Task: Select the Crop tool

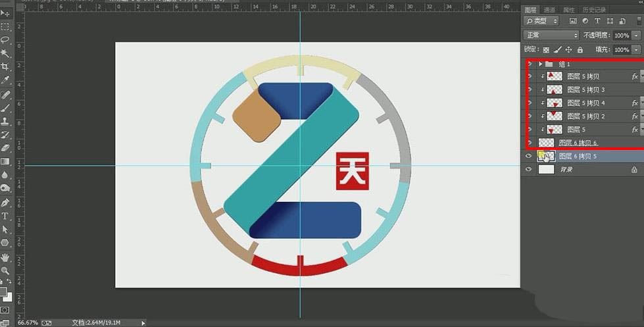Action: click(x=5, y=67)
